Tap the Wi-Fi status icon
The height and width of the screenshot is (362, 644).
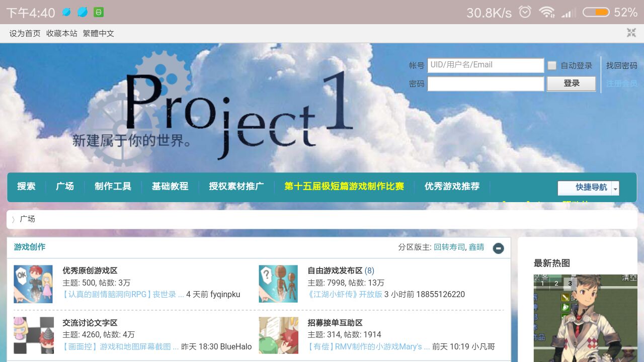point(546,12)
